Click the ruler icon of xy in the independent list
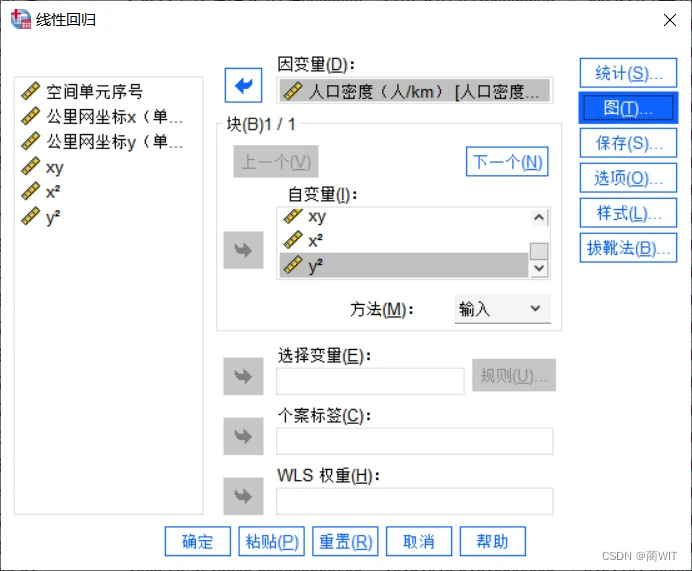The width and height of the screenshot is (692, 571). click(293, 216)
